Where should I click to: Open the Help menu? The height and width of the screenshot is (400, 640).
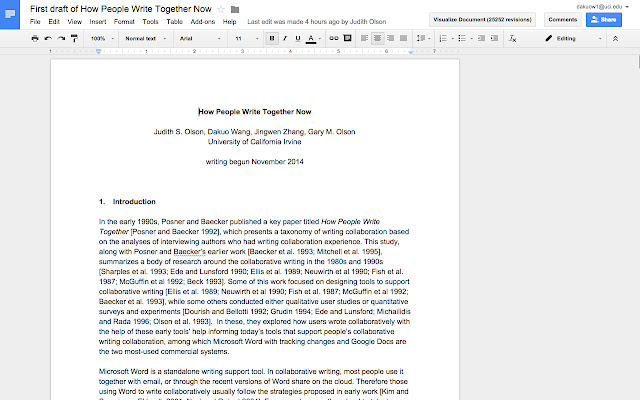coord(229,22)
